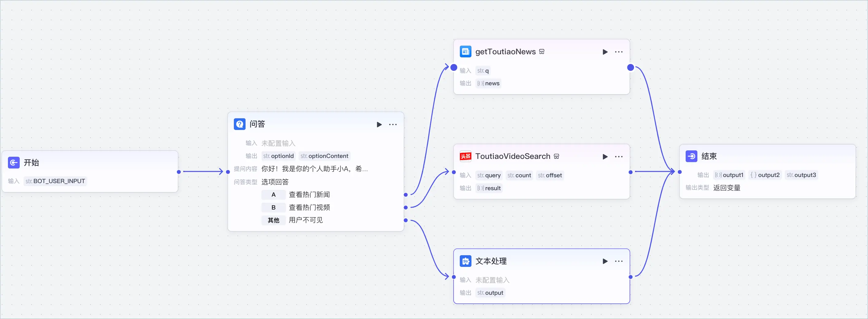868x319 pixels.
Task: Click ToutiaoVideoSearch input port
Action: [454, 172]
